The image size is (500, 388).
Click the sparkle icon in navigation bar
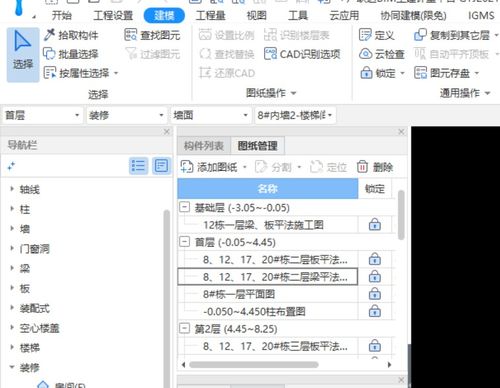[11, 166]
